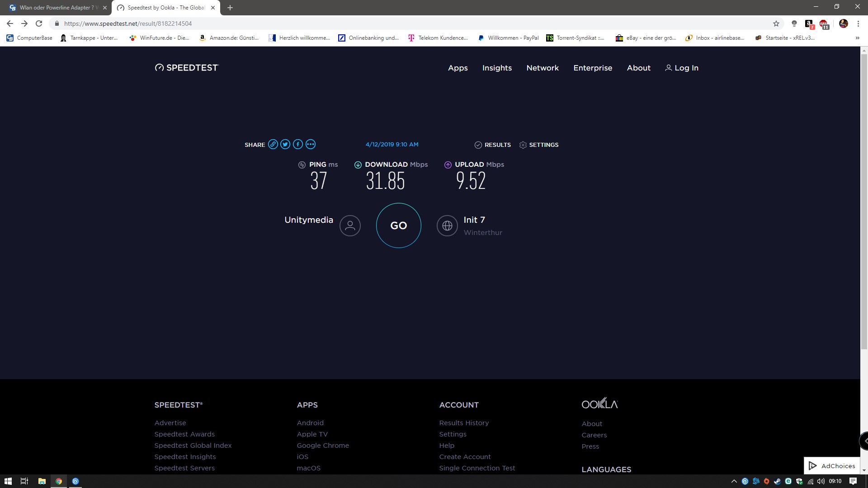The height and width of the screenshot is (488, 868).
Task: Bookmark this page with the star icon
Action: [x=776, y=23]
